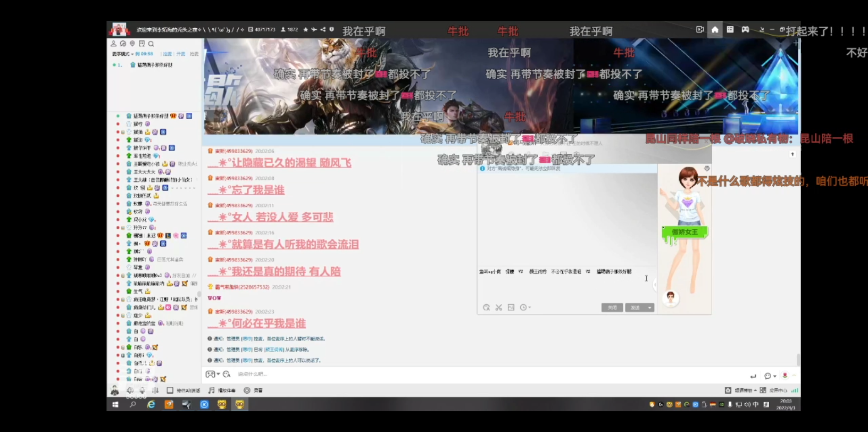Click the 抢麦 link
Viewport: 868px width, 432px height.
pos(194,54)
